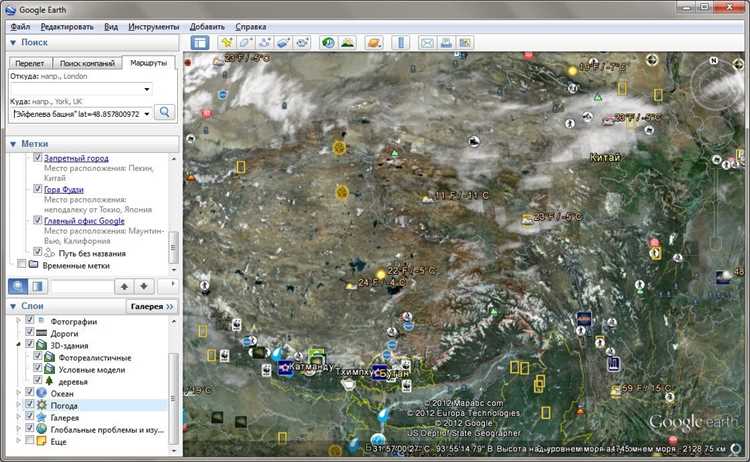Open the Откуда field dropdown arrow
Screen dimensions: 750x462
[147, 89]
